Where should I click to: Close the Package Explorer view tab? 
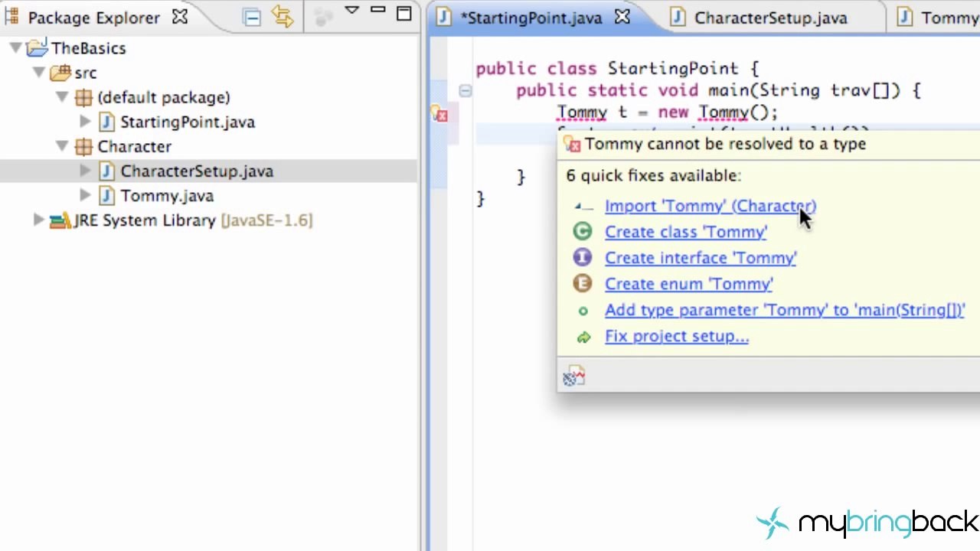coord(180,17)
